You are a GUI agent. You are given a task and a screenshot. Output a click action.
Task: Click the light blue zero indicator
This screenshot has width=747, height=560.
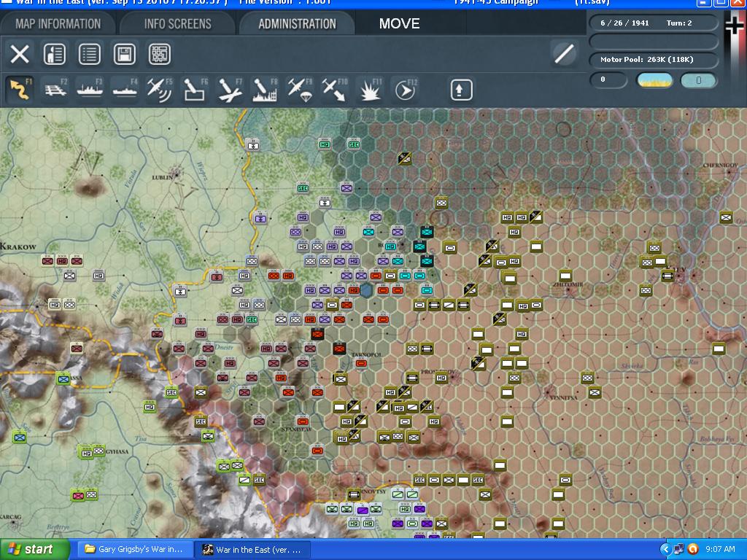(698, 80)
